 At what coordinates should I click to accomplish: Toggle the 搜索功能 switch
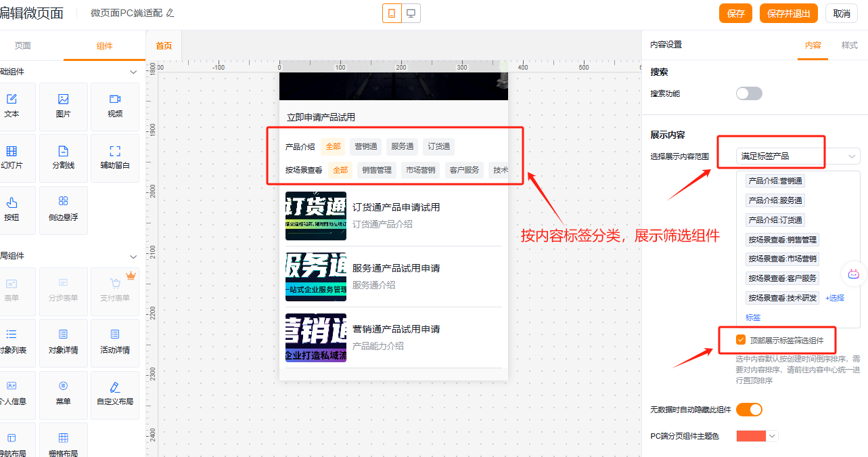(749, 93)
